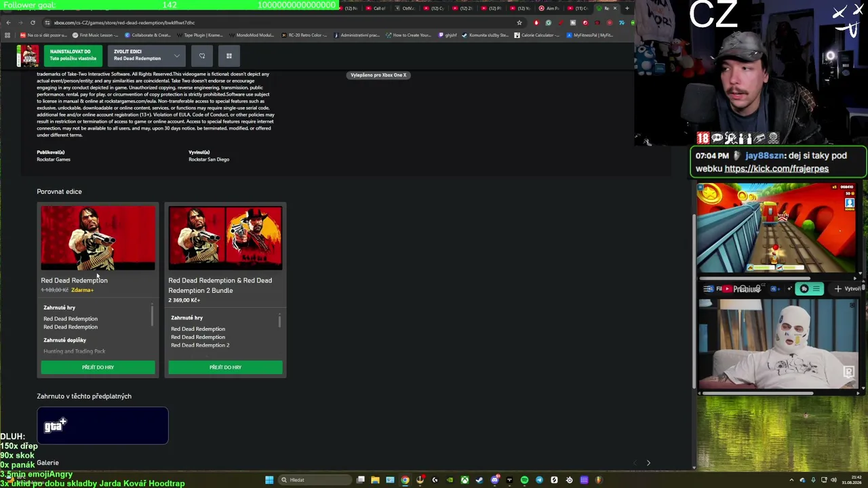
Task: Open the taskbar volume control
Action: click(833, 480)
